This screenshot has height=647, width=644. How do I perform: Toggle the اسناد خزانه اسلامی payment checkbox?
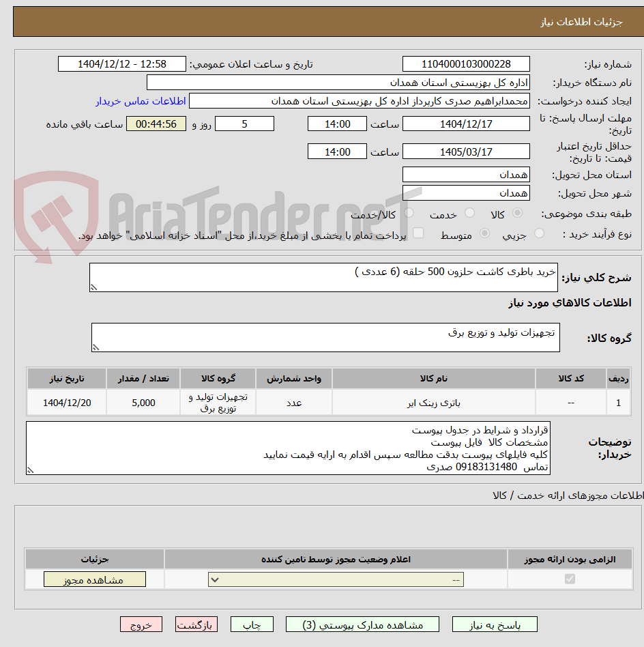[418, 233]
